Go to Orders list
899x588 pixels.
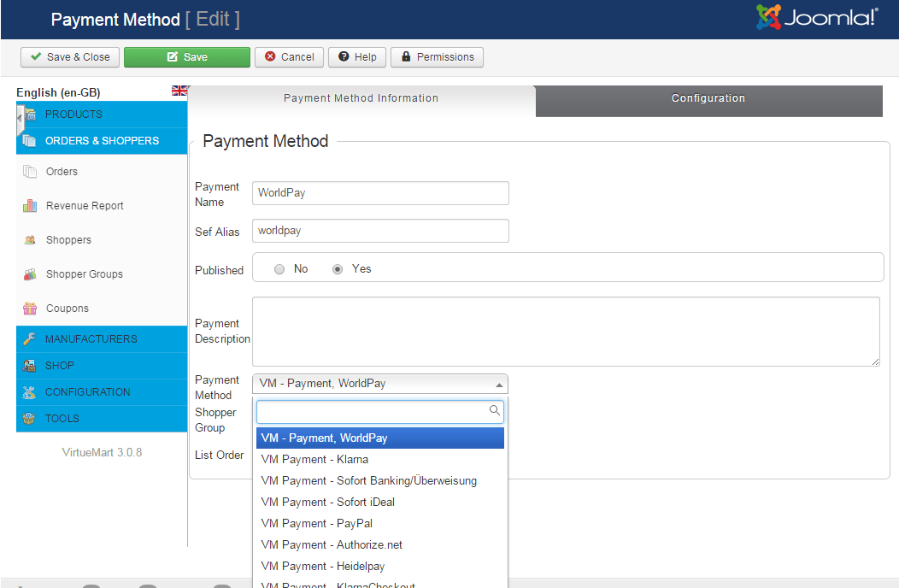point(62,172)
